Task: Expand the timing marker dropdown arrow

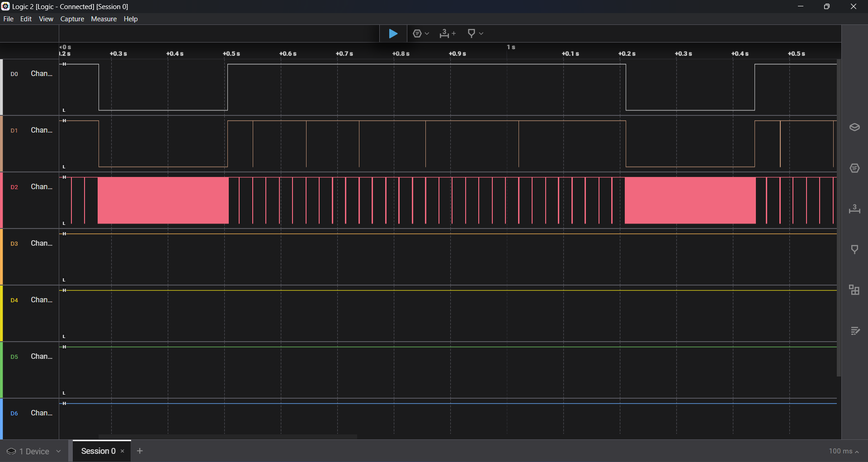Action: pyautogui.click(x=481, y=33)
